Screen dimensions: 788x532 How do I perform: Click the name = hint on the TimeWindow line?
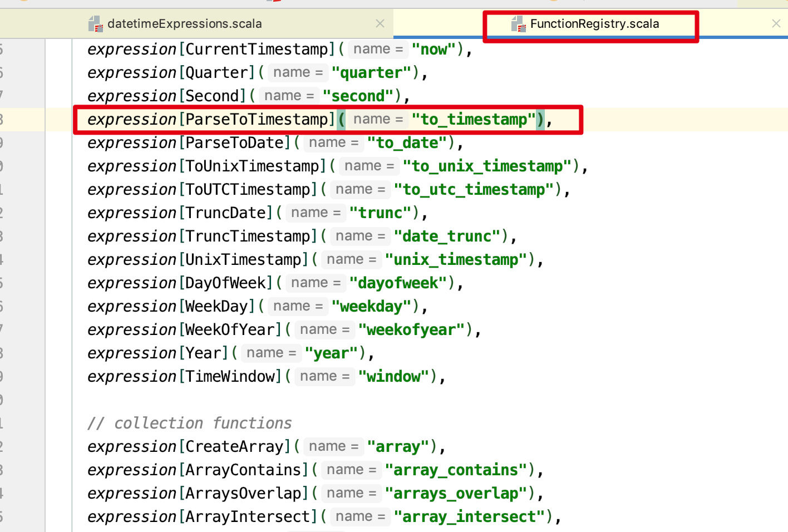pyautogui.click(x=325, y=376)
